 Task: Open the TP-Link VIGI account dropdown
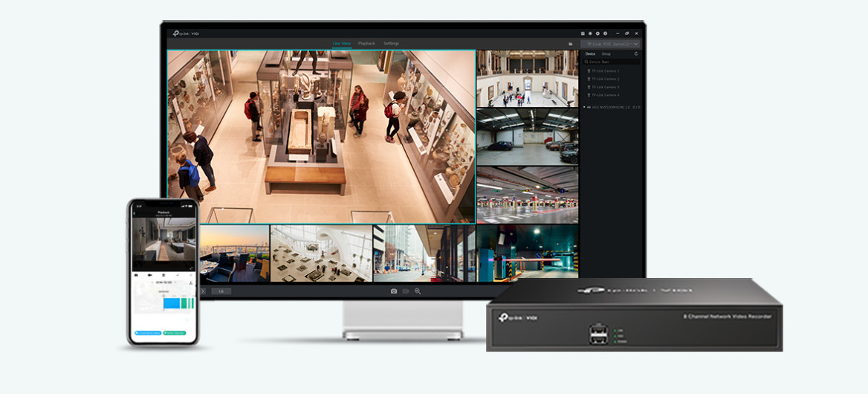[x=610, y=44]
